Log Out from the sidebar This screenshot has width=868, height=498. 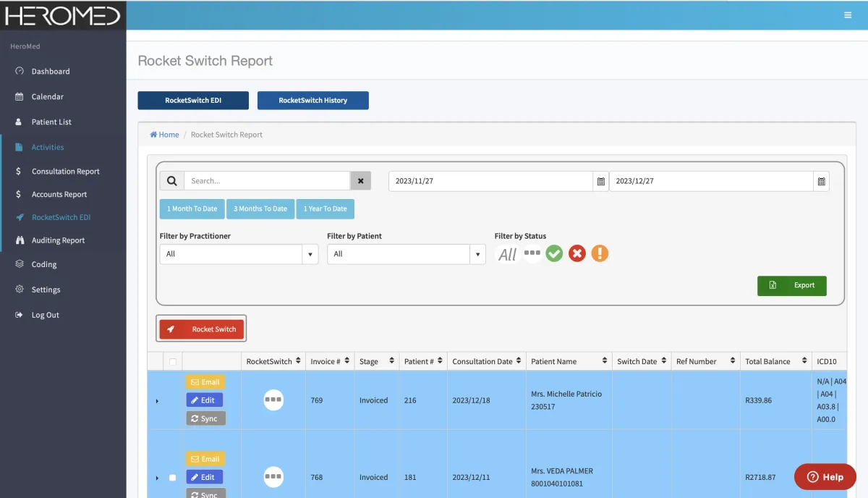(x=45, y=315)
